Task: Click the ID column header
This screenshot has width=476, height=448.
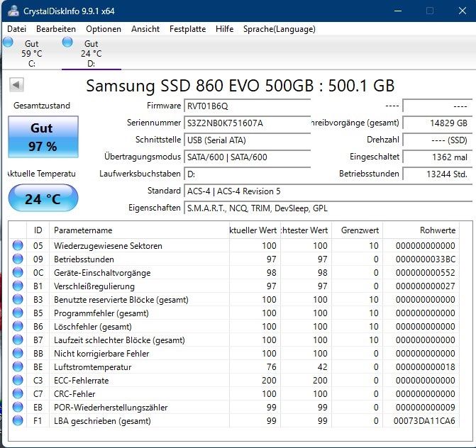Action: pyautogui.click(x=38, y=230)
